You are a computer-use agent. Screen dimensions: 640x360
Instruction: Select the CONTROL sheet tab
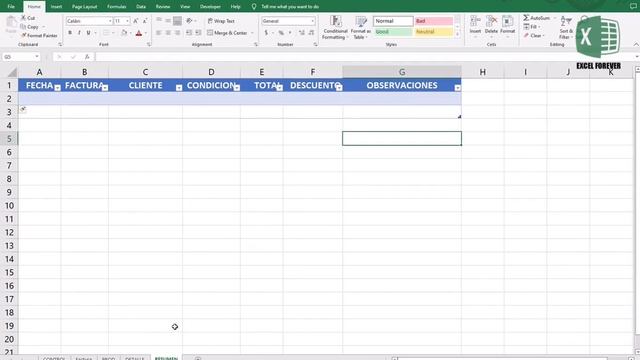pos(54,358)
